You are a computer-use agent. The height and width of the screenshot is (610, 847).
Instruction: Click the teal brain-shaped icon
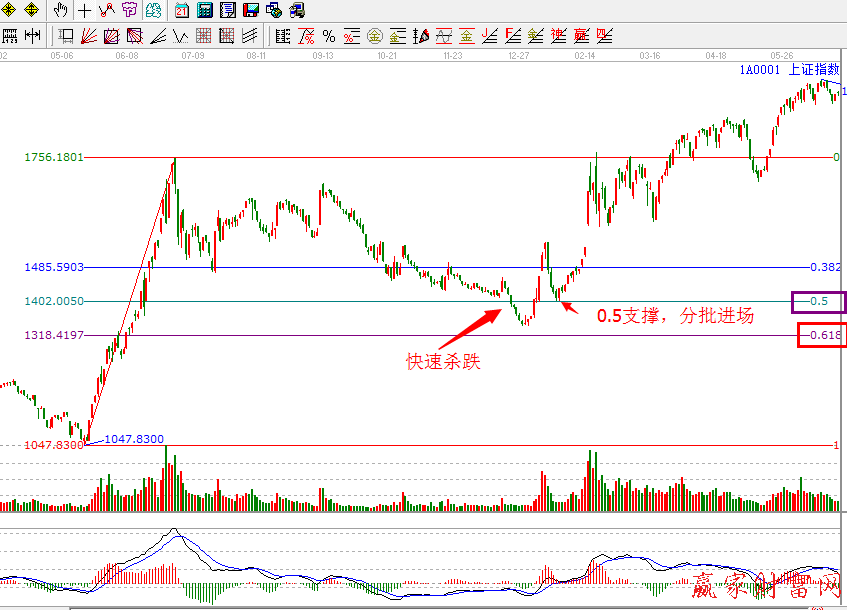pos(153,9)
